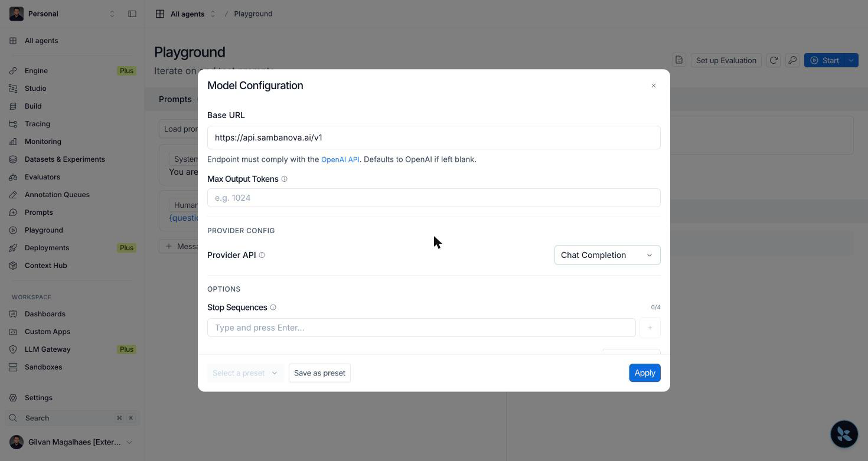
Task: Open the dropdown arrow beside Start
Action: (851, 60)
